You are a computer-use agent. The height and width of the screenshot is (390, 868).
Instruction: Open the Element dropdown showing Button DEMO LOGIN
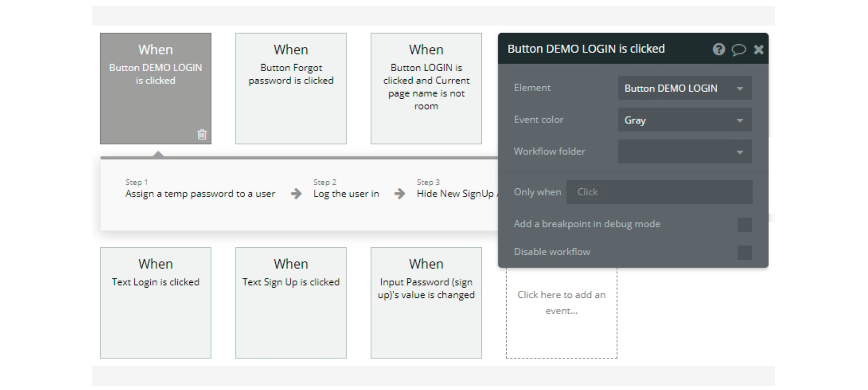click(x=684, y=88)
